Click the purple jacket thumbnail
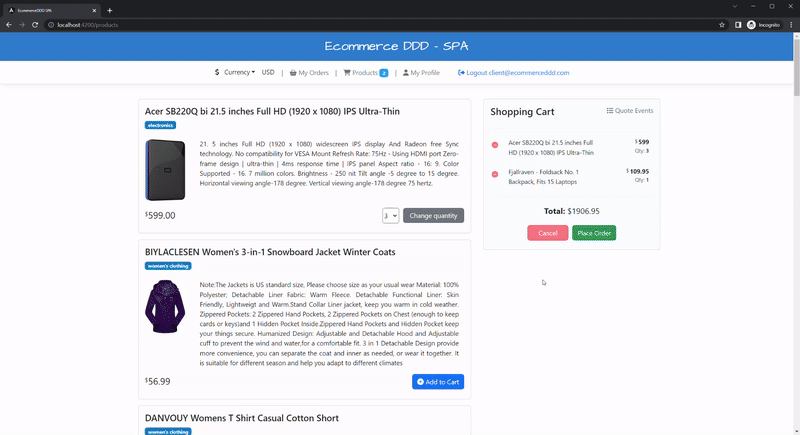 tap(165, 306)
